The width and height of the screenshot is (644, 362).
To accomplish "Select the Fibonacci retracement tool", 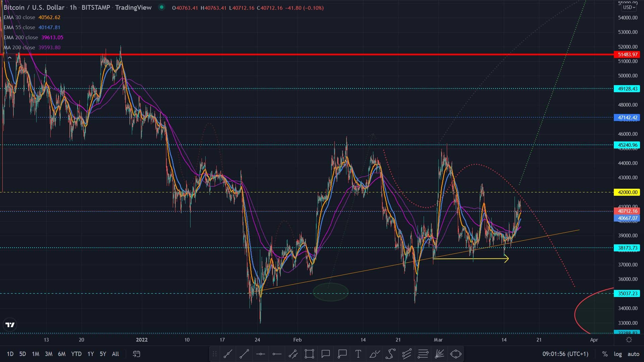I will tap(423, 354).
